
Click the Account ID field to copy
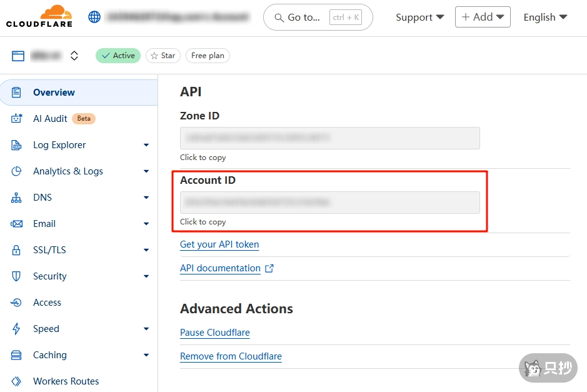coord(329,203)
